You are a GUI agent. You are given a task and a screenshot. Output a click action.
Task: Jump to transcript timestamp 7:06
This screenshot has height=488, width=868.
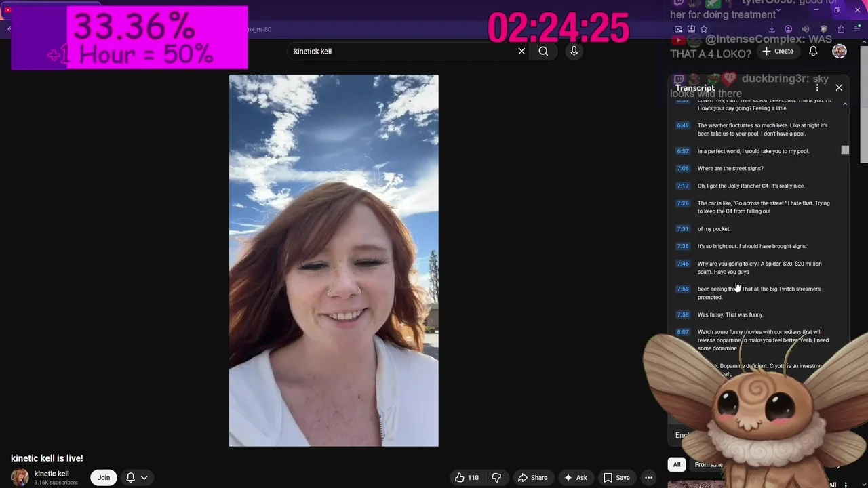tap(683, 168)
